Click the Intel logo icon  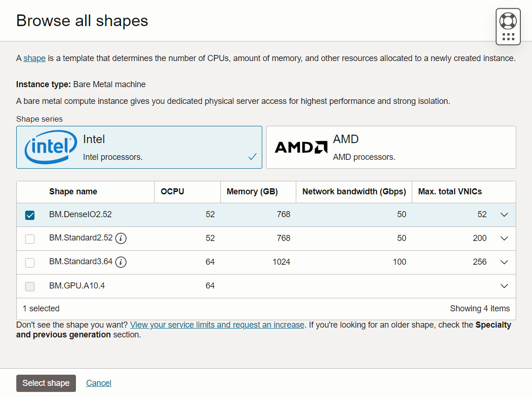click(x=51, y=147)
